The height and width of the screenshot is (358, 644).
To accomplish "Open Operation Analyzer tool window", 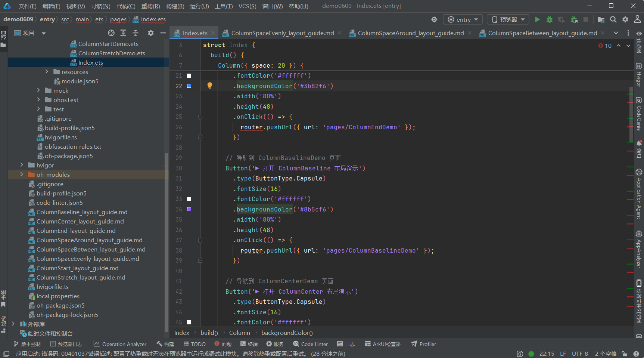I will pyautogui.click(x=120, y=344).
